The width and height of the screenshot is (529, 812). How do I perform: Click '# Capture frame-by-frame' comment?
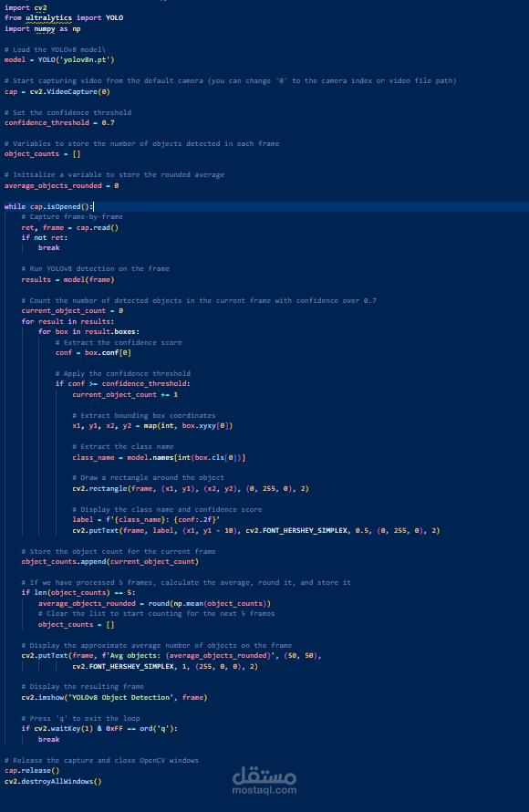click(72, 216)
